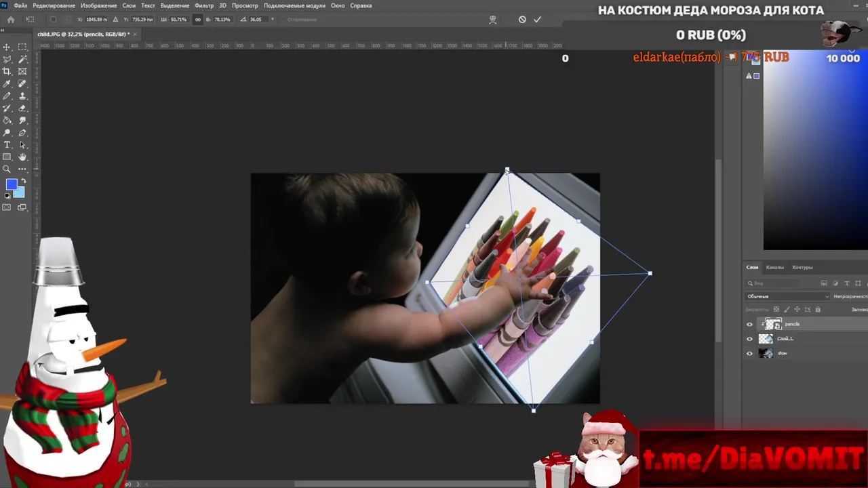Lock layer position icon
The width and height of the screenshot is (868, 488).
coord(796,310)
